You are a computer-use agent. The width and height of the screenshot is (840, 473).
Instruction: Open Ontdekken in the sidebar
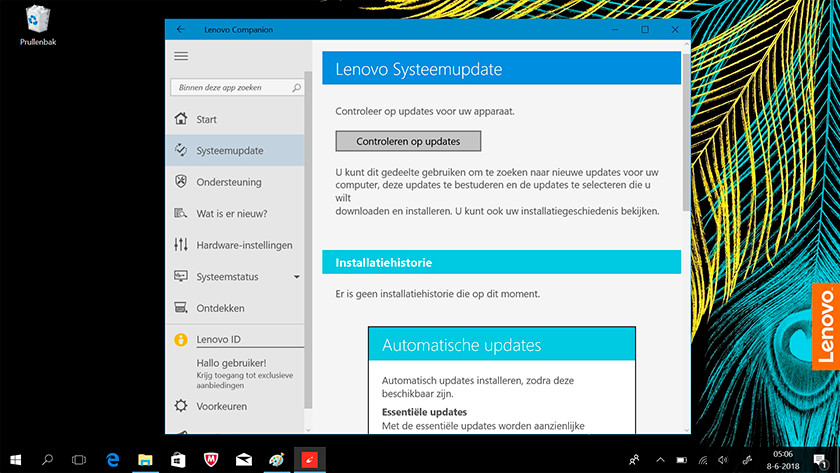(x=235, y=307)
